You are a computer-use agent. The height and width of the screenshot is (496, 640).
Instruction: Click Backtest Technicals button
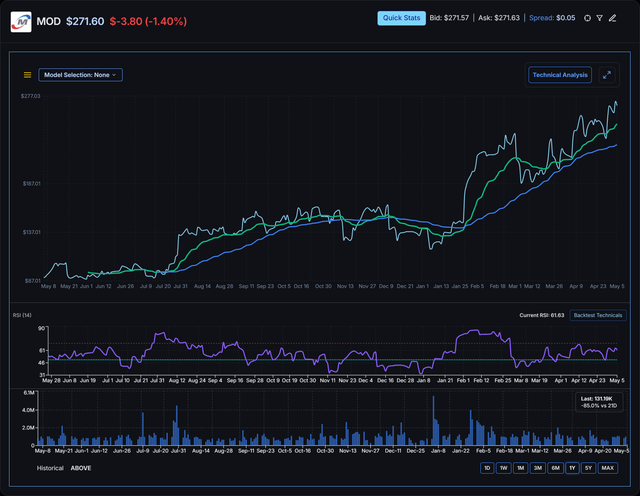coord(598,315)
